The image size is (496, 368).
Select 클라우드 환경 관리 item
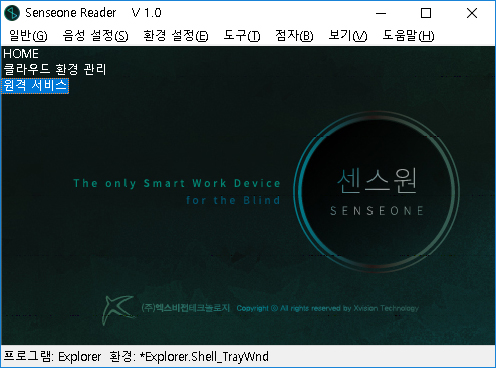coord(55,70)
